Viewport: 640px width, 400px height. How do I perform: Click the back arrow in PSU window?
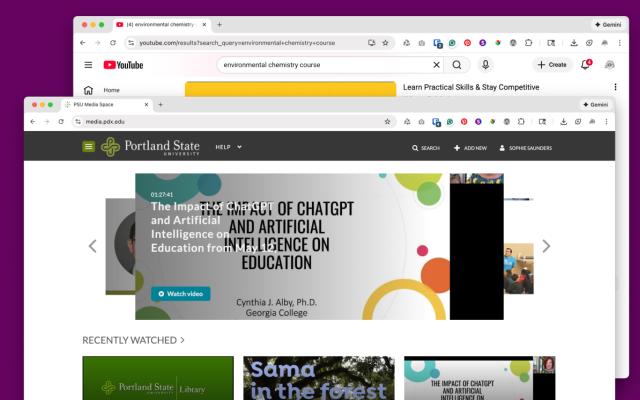tap(33, 122)
